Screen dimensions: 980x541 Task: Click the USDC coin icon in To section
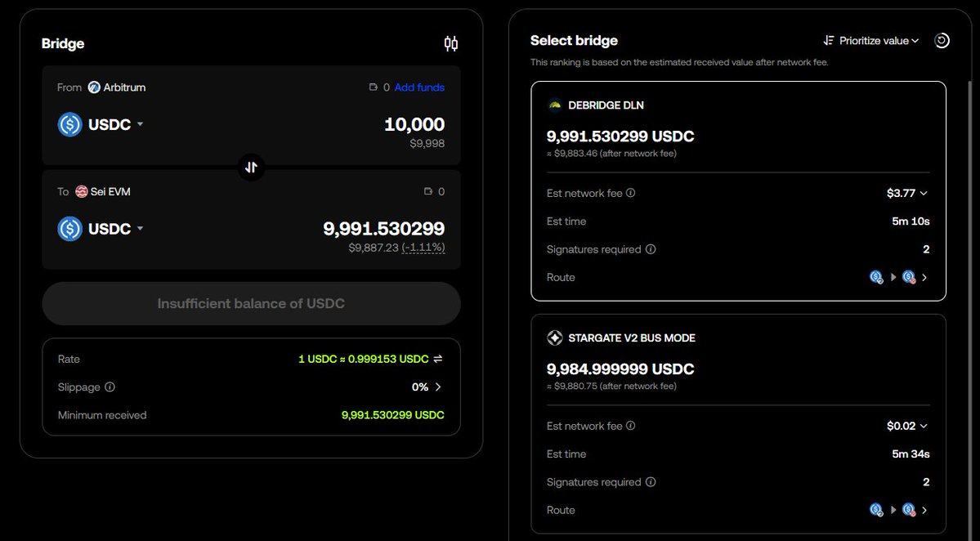click(70, 229)
